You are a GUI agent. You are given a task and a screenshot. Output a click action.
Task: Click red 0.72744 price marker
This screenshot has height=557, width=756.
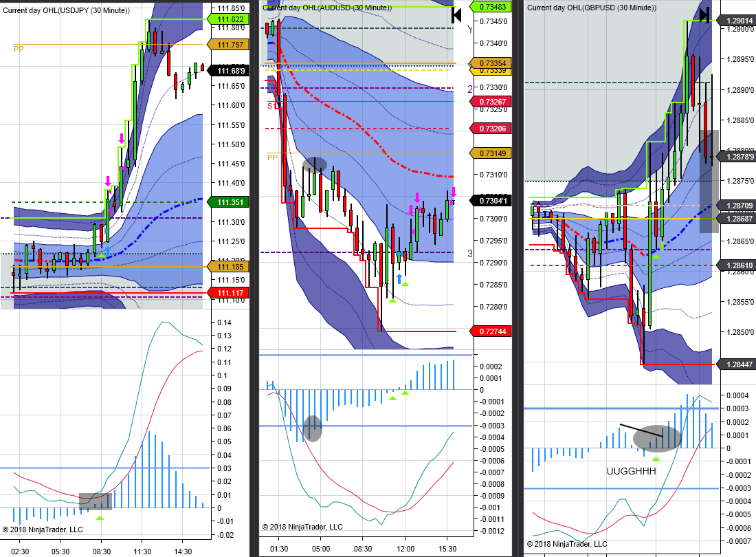pyautogui.click(x=490, y=331)
